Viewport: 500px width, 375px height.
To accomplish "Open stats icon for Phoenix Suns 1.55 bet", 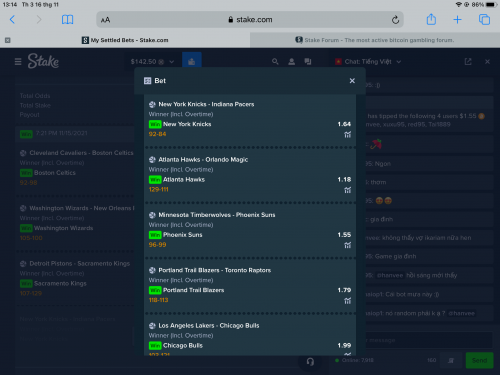I will pos(347,245).
